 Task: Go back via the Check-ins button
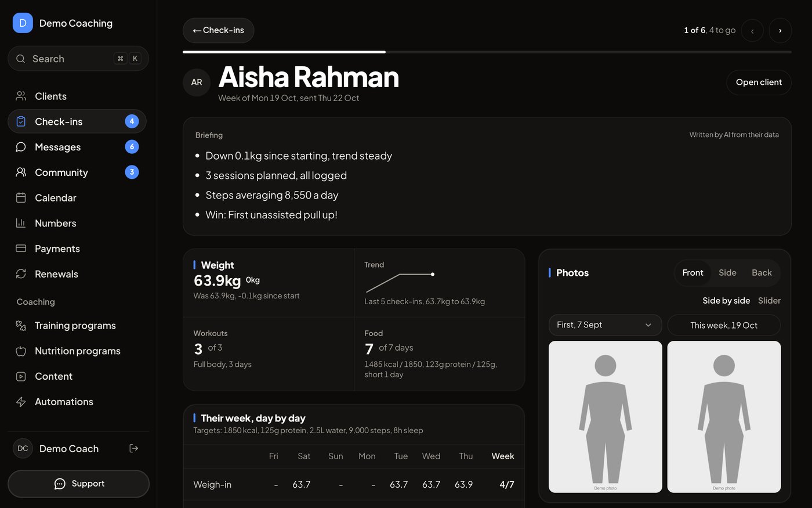tap(218, 30)
